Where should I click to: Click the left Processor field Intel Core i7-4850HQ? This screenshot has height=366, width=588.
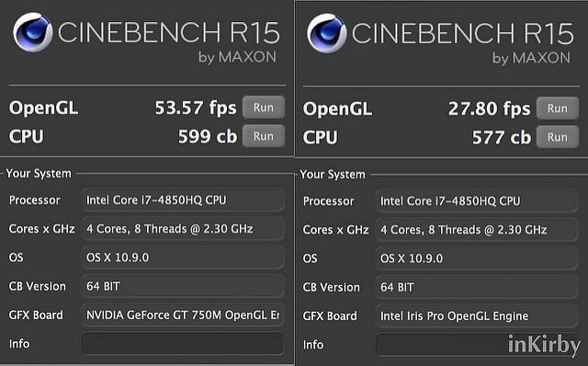tap(183, 200)
